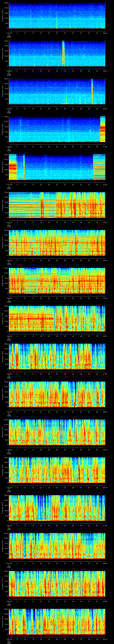Click the red burst in the 2:38:00 panel
114x644 pixels.
63,53
